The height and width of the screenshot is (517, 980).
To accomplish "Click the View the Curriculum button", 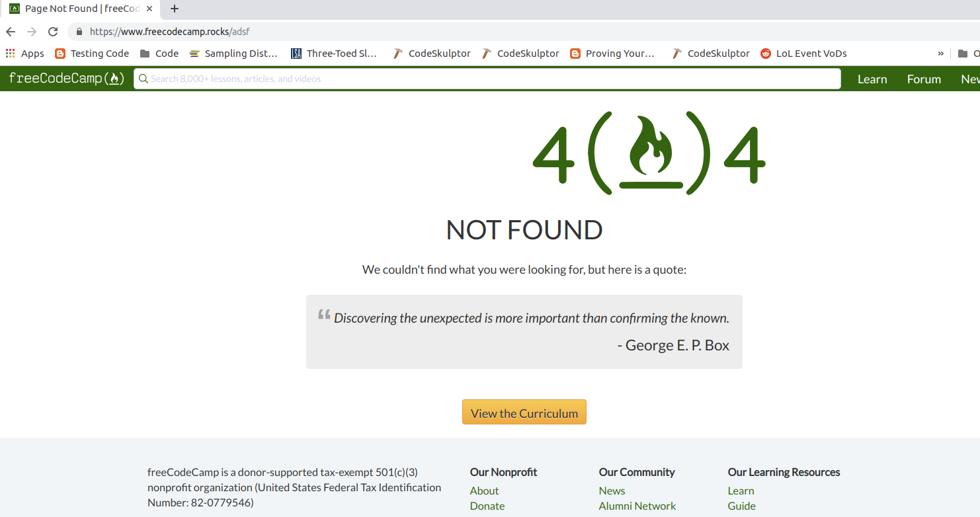I will (x=524, y=412).
